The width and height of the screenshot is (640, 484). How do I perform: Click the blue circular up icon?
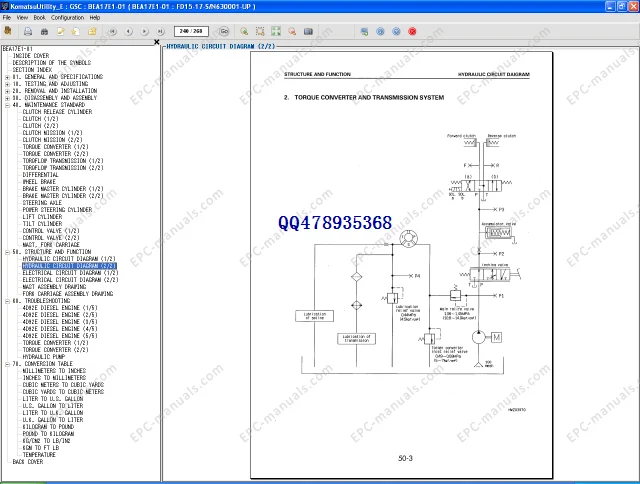[x=380, y=31]
